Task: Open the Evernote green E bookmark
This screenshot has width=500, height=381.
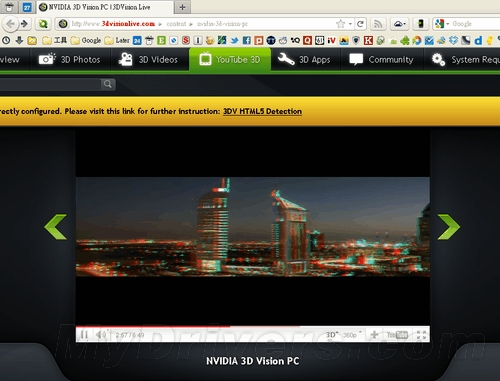Action: tap(161, 40)
